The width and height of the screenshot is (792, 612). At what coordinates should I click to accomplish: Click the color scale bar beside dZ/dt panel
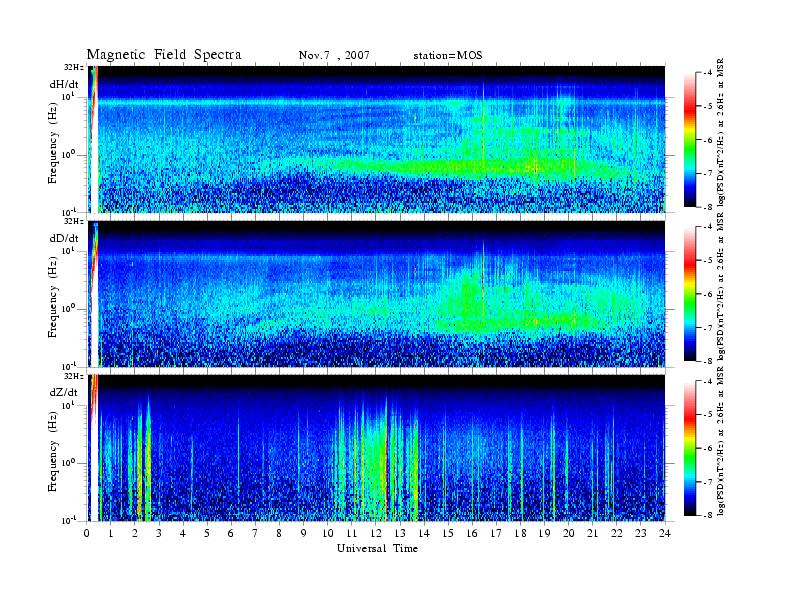point(689,448)
